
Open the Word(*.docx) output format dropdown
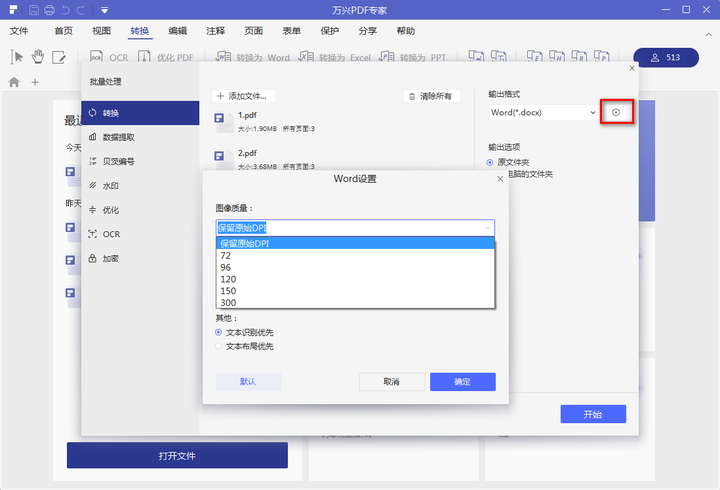pyautogui.click(x=543, y=113)
